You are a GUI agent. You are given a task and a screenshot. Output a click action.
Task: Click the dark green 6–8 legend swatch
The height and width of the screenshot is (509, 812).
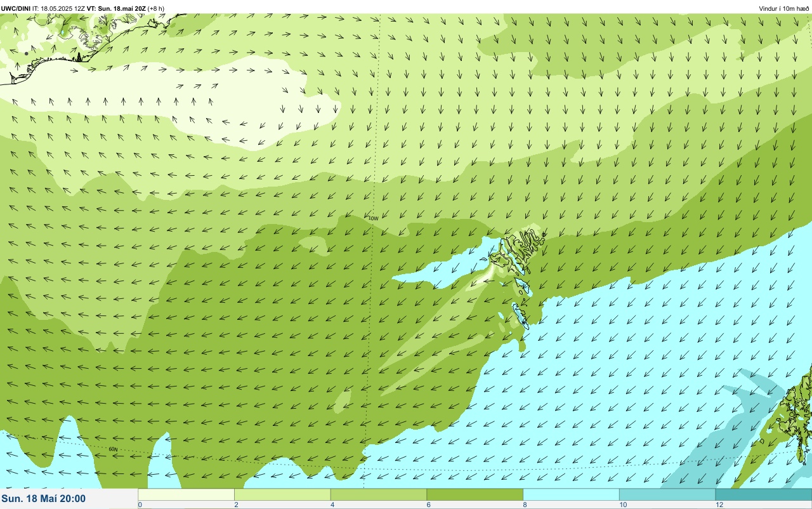(x=475, y=494)
